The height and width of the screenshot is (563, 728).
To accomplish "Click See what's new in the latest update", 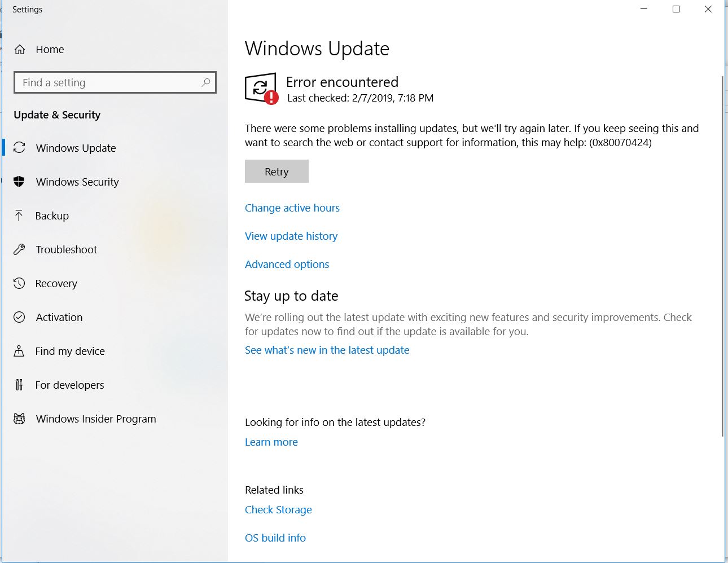I will (x=327, y=350).
